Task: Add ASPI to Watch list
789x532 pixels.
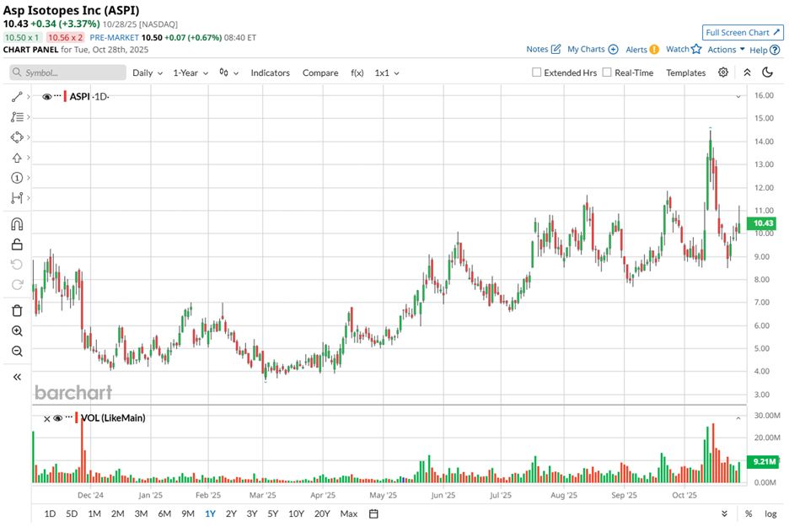Action: tap(684, 49)
